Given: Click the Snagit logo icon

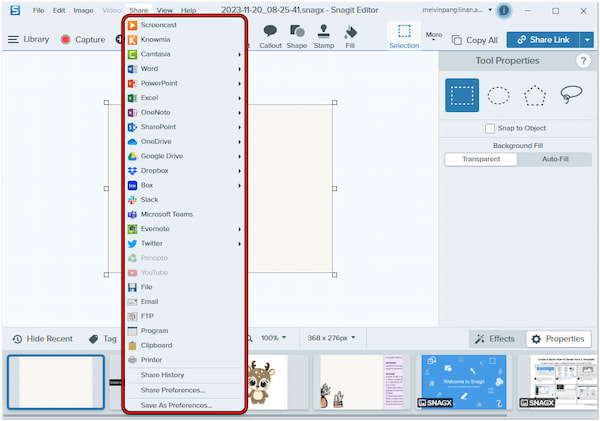Looking at the screenshot, I should [x=15, y=10].
